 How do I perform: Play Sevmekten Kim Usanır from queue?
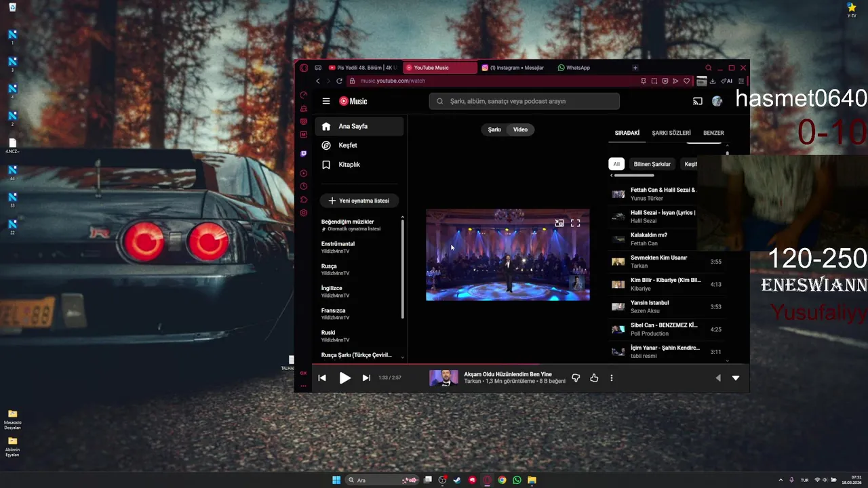tap(668, 262)
